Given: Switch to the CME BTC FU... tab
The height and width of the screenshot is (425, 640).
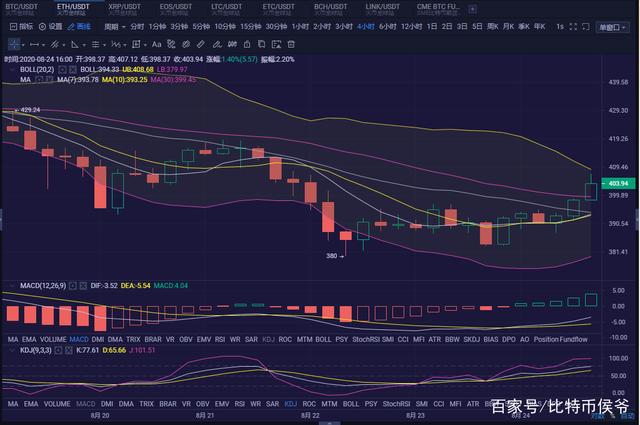Looking at the screenshot, I should click(x=438, y=9).
